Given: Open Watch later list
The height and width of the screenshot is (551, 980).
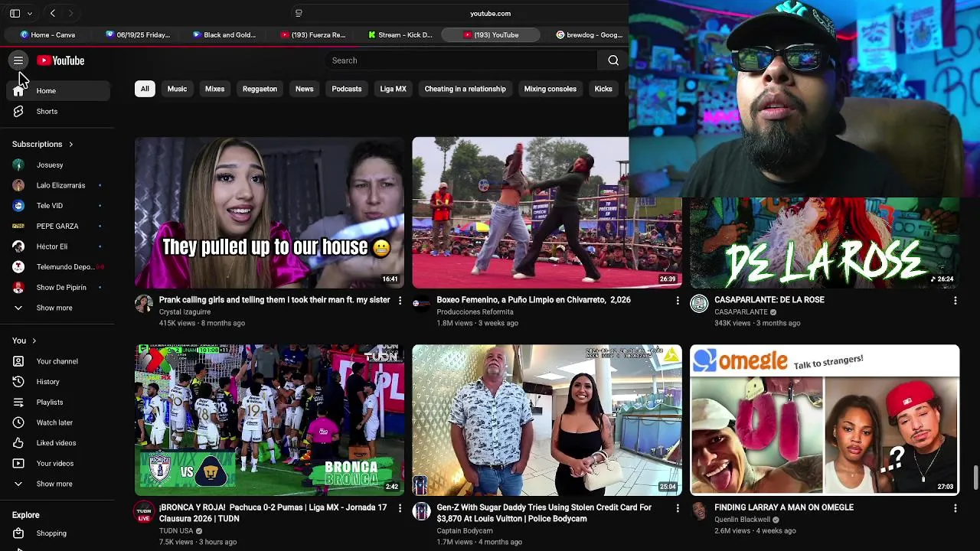Looking at the screenshot, I should point(59,422).
